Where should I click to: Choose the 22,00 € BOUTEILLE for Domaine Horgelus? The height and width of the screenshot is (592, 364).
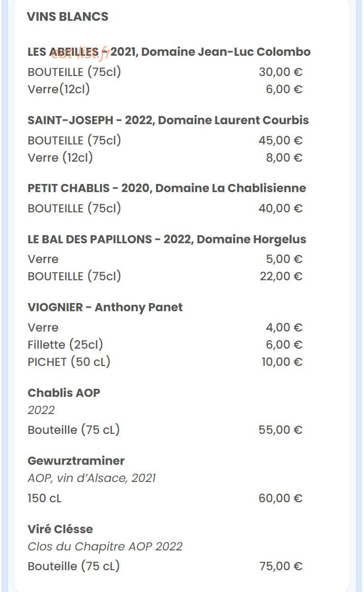pos(281,276)
